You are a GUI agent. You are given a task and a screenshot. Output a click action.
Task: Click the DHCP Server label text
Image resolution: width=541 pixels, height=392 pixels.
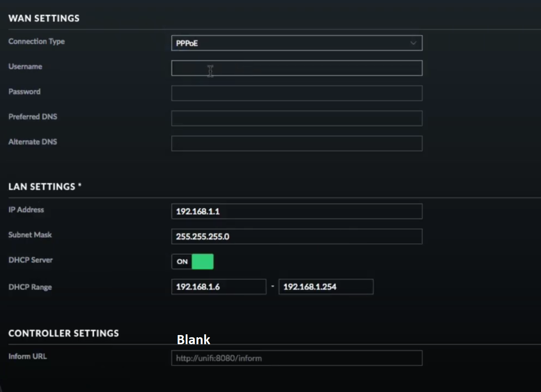[x=31, y=260]
